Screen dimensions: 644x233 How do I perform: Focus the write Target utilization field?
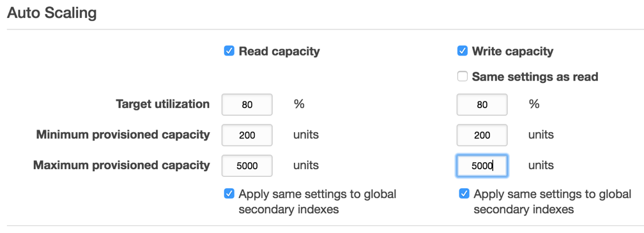coord(482,105)
